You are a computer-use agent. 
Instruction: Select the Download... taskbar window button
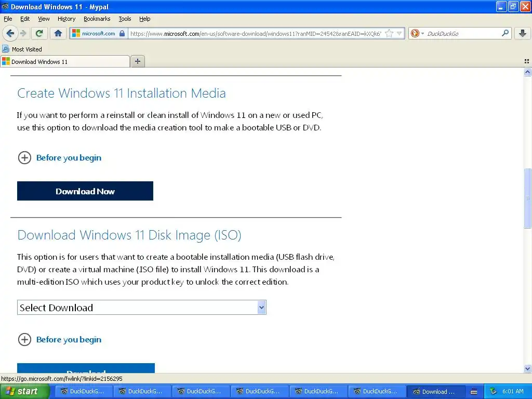click(435, 391)
